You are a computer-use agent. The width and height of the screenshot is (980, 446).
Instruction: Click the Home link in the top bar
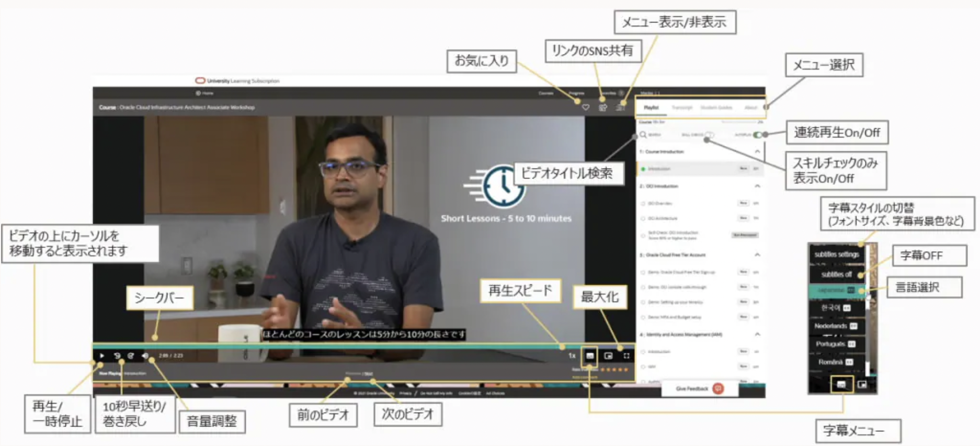click(x=204, y=93)
